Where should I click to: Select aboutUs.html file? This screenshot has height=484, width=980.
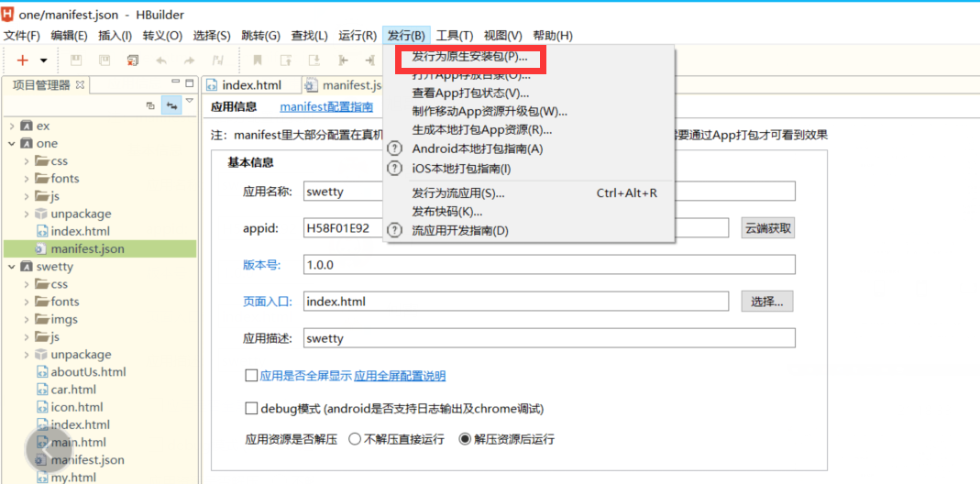(88, 372)
